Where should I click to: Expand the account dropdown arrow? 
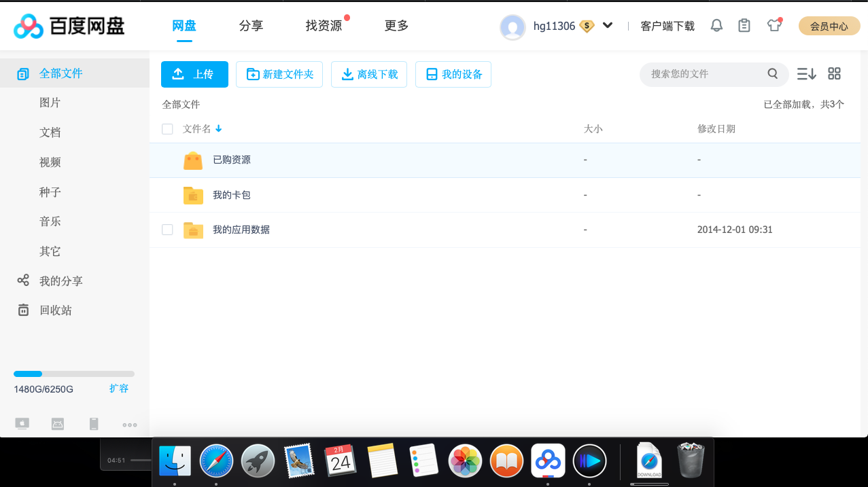coord(608,26)
